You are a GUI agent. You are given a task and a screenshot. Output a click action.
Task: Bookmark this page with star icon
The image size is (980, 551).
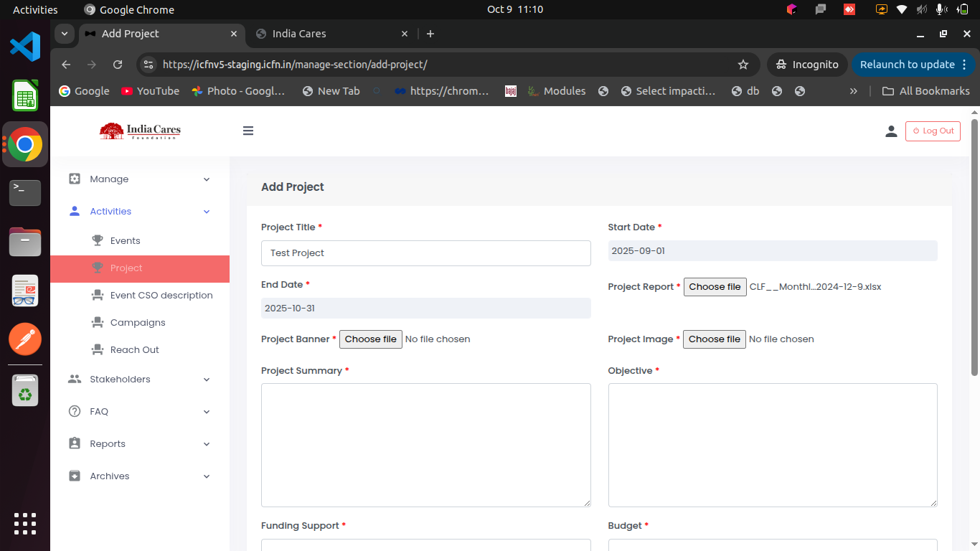(743, 65)
